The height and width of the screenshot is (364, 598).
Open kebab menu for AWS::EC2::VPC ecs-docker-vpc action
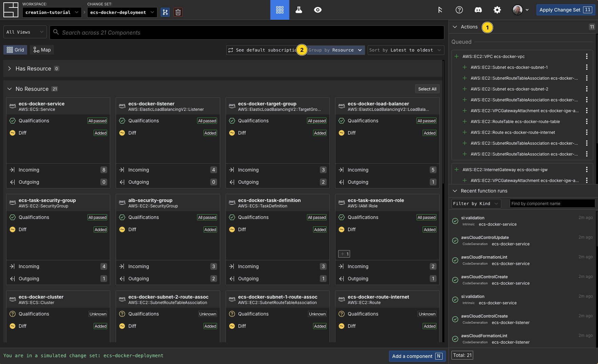(586, 57)
